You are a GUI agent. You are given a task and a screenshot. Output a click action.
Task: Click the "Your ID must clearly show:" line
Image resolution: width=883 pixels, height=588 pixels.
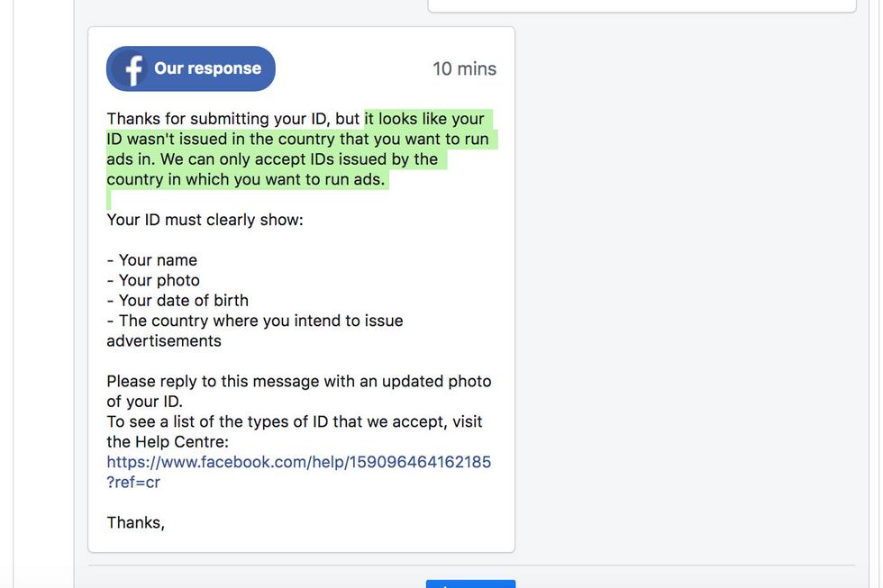(x=205, y=220)
